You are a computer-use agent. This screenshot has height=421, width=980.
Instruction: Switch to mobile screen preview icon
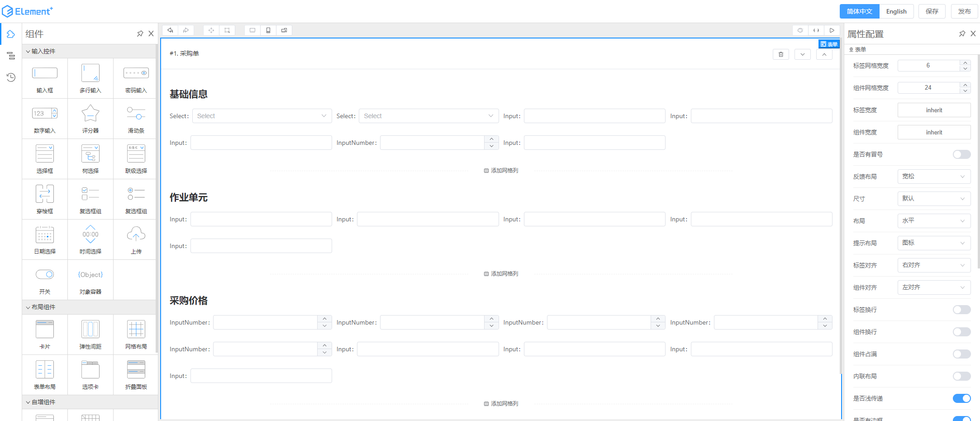pyautogui.click(x=268, y=30)
